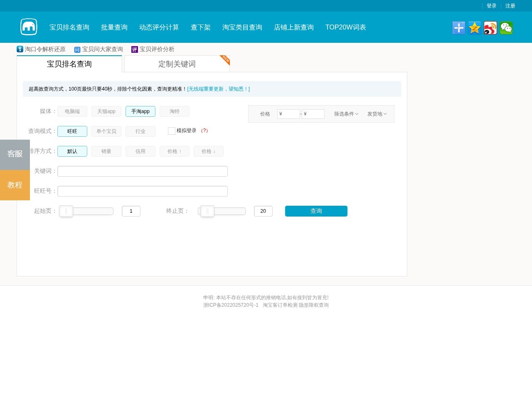The height and width of the screenshot is (399, 532).
Task: Click the QQ Zone star icon
Action: (x=475, y=28)
